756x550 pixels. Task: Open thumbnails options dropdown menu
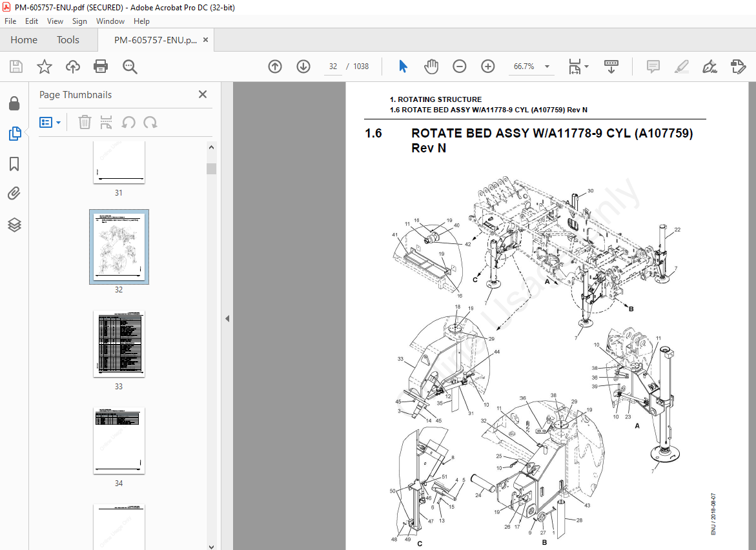coord(50,123)
